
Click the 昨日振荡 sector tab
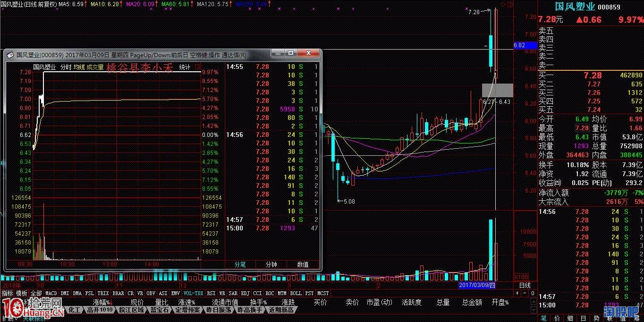[x=219, y=310]
